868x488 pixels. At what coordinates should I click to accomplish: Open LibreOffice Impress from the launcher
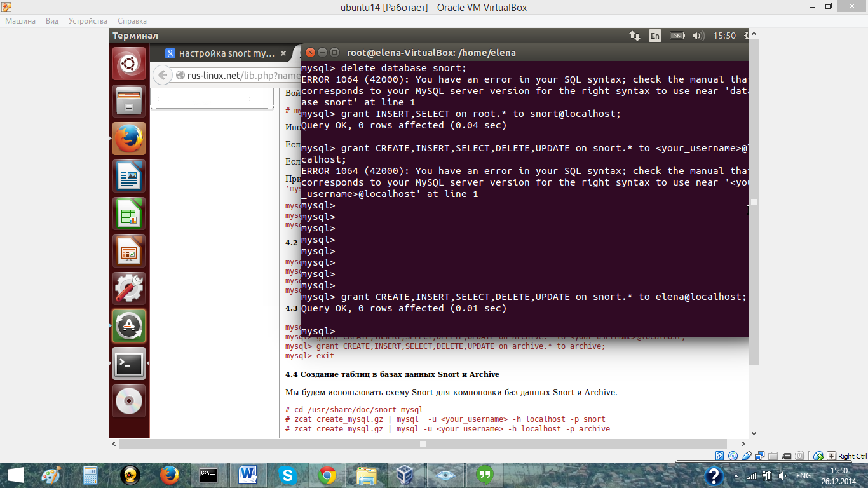pos(129,251)
